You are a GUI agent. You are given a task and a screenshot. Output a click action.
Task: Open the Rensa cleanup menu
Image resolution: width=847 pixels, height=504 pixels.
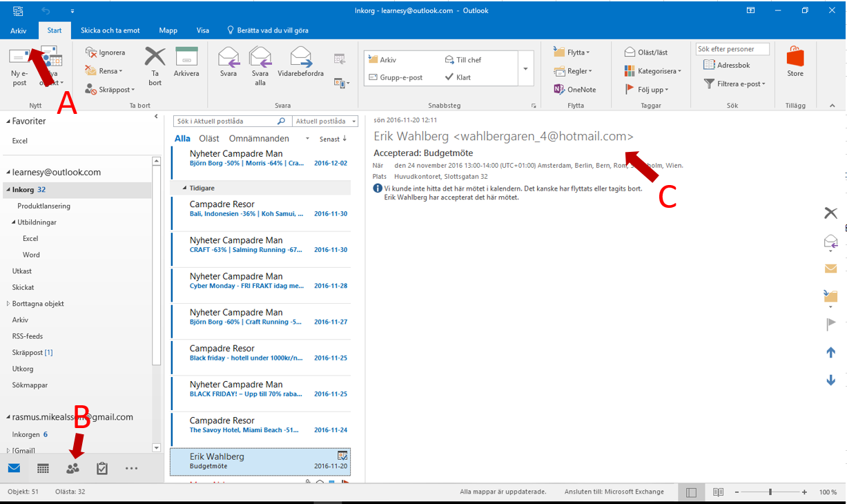pyautogui.click(x=104, y=70)
